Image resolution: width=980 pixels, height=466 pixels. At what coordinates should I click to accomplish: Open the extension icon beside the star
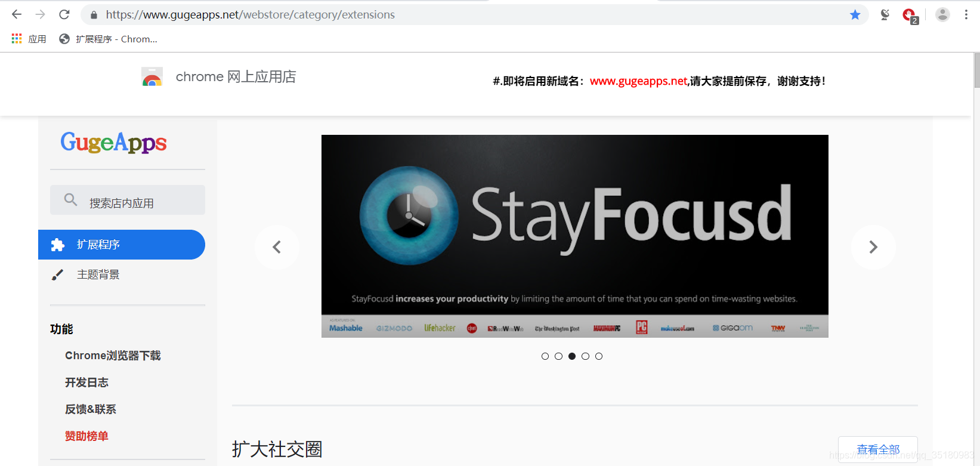885,15
